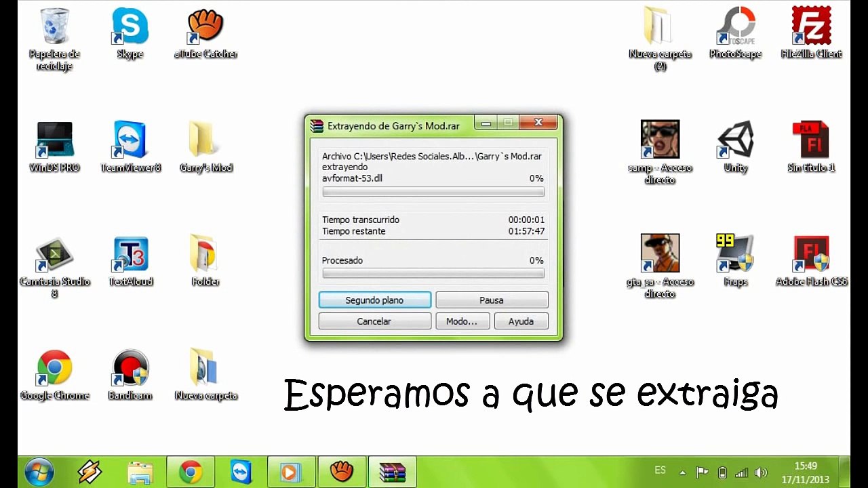868x488 pixels.
Task: Open the ES language indicator
Action: click(x=660, y=470)
